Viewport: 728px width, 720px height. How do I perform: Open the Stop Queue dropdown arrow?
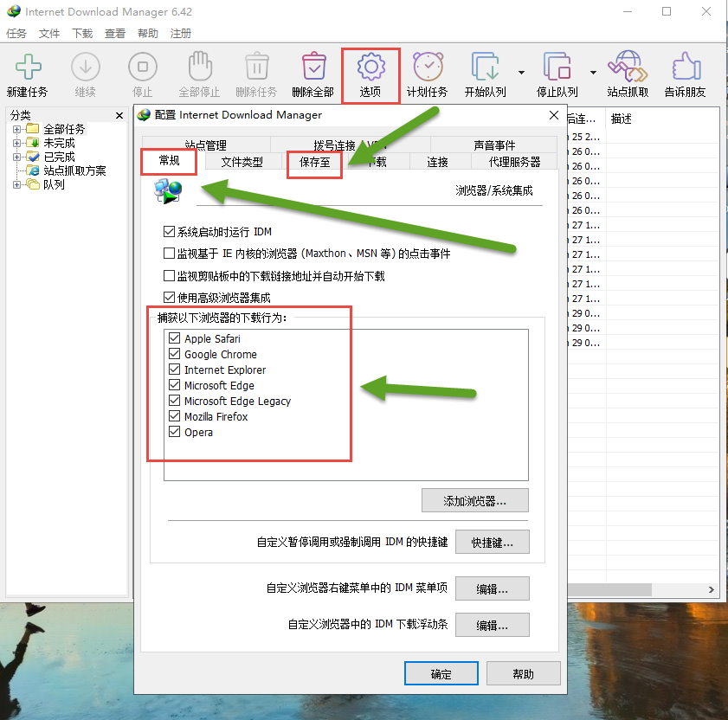(x=593, y=73)
